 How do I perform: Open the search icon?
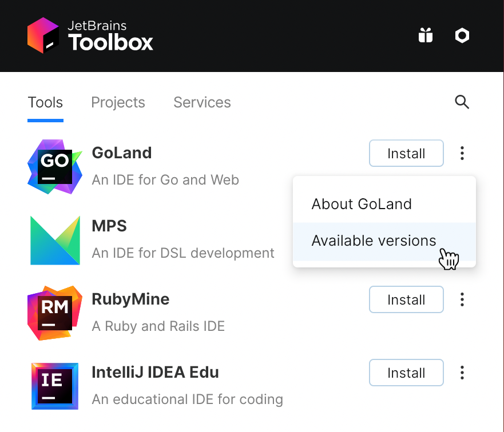462,102
